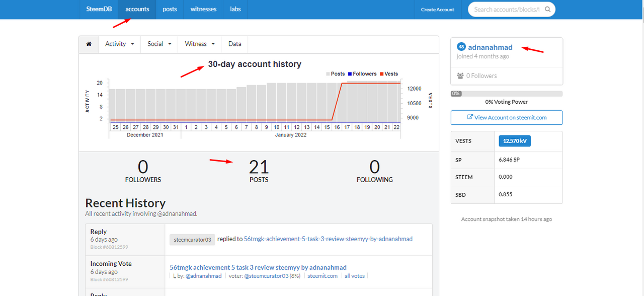The width and height of the screenshot is (644, 296).
Task: Click Create Account in the navbar
Action: [x=437, y=9]
